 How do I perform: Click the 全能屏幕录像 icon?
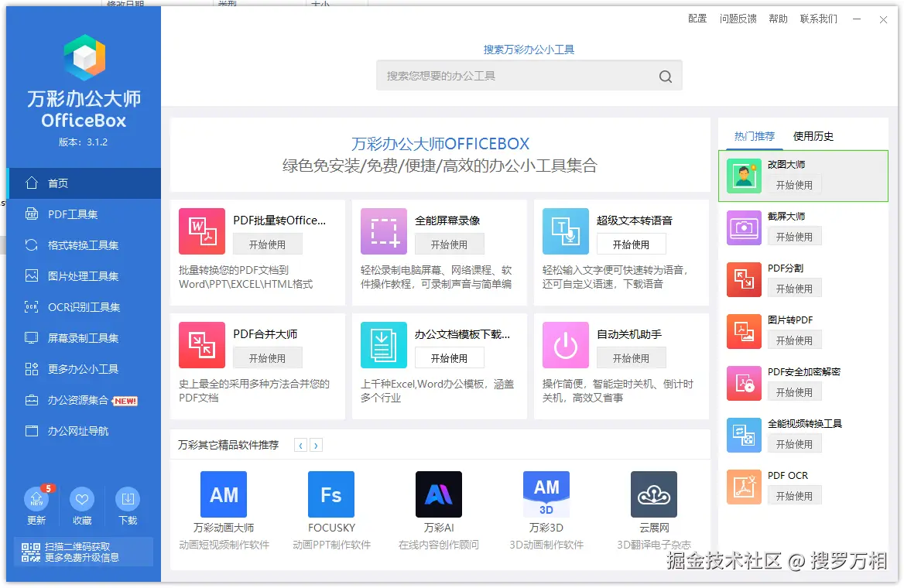point(384,231)
